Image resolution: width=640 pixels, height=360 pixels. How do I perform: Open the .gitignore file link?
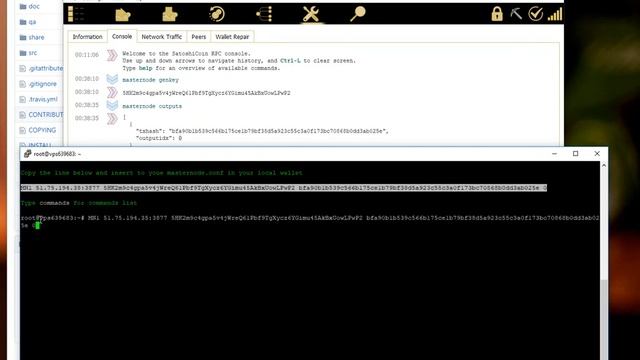tap(42, 84)
